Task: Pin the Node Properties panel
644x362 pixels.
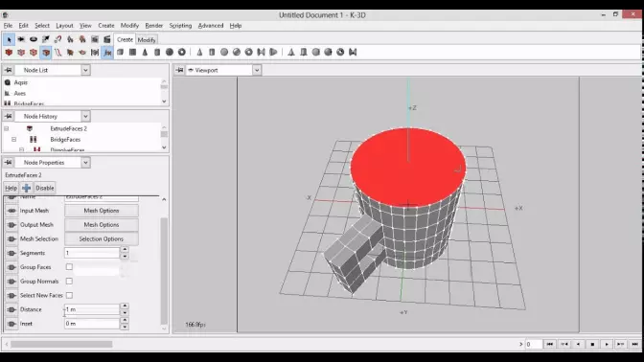Action: point(9,163)
